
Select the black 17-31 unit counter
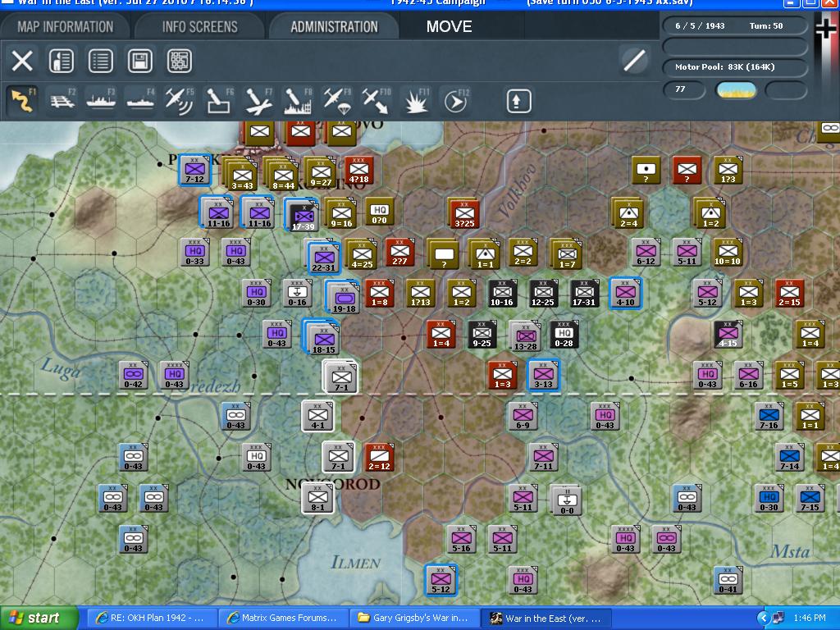[x=584, y=293]
